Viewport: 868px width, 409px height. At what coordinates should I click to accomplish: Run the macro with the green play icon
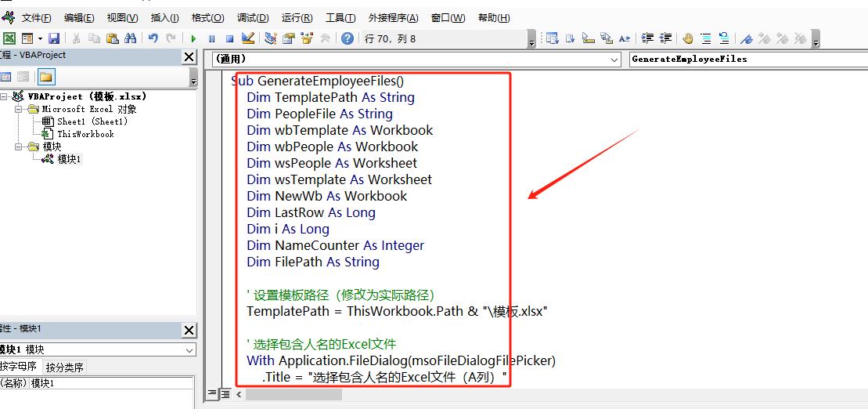coord(193,38)
